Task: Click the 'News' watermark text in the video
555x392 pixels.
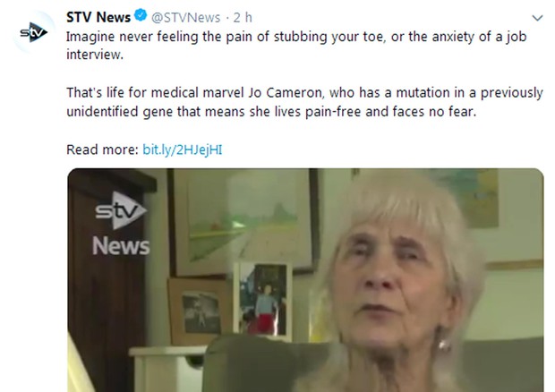Action: (x=121, y=246)
